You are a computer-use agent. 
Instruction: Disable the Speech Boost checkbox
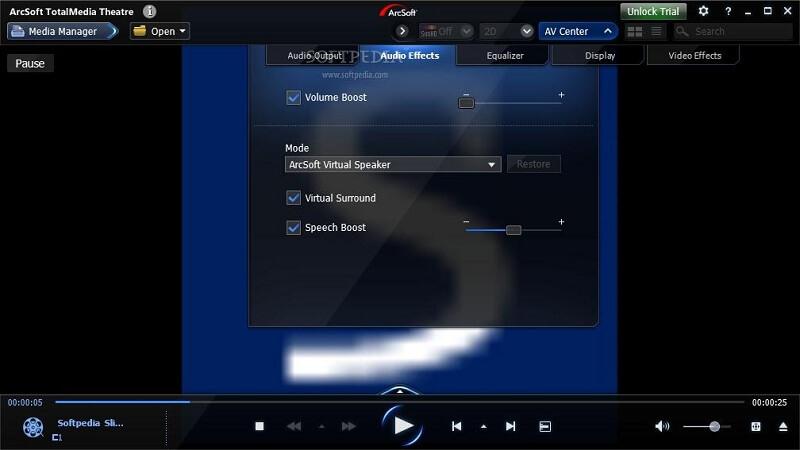[293, 227]
